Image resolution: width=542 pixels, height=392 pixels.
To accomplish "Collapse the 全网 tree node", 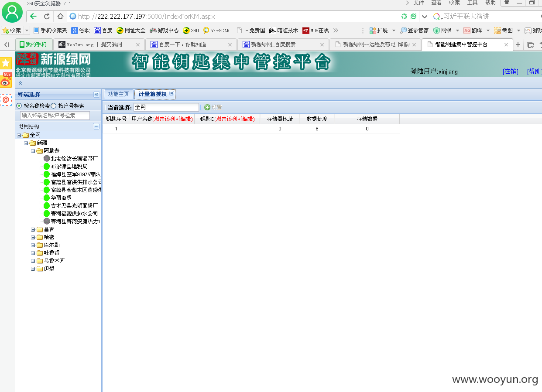I will 19,135.
